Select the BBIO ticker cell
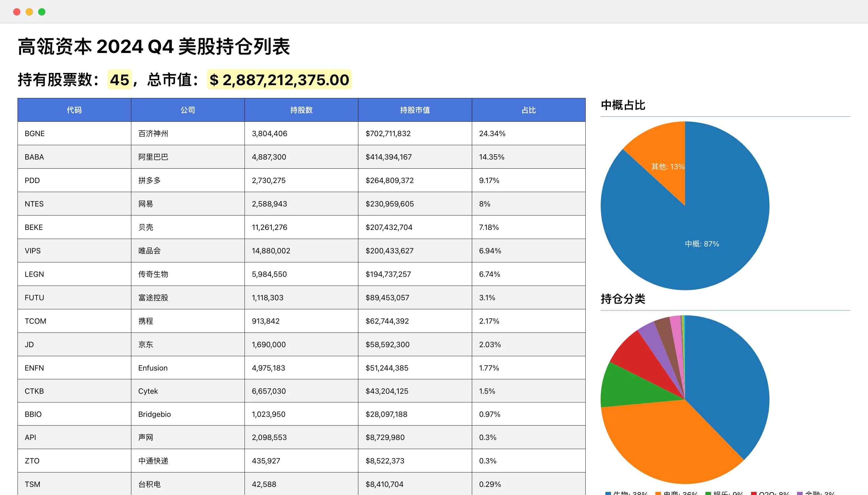 coord(74,414)
